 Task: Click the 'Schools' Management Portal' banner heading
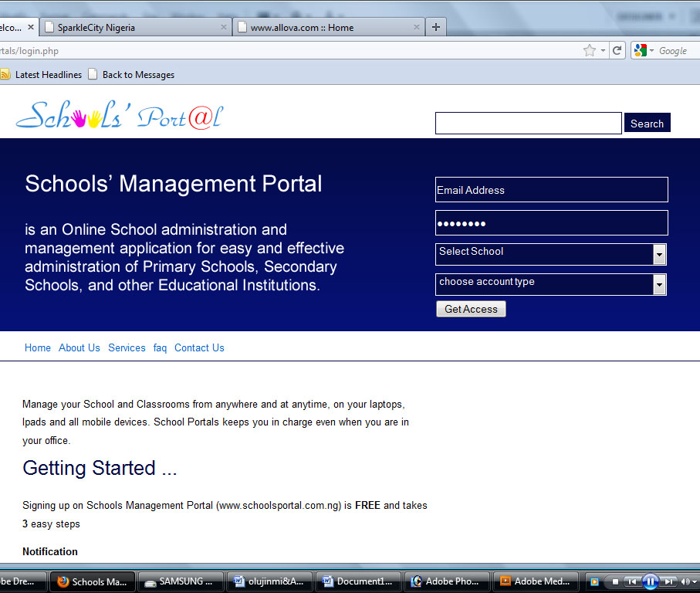173,184
